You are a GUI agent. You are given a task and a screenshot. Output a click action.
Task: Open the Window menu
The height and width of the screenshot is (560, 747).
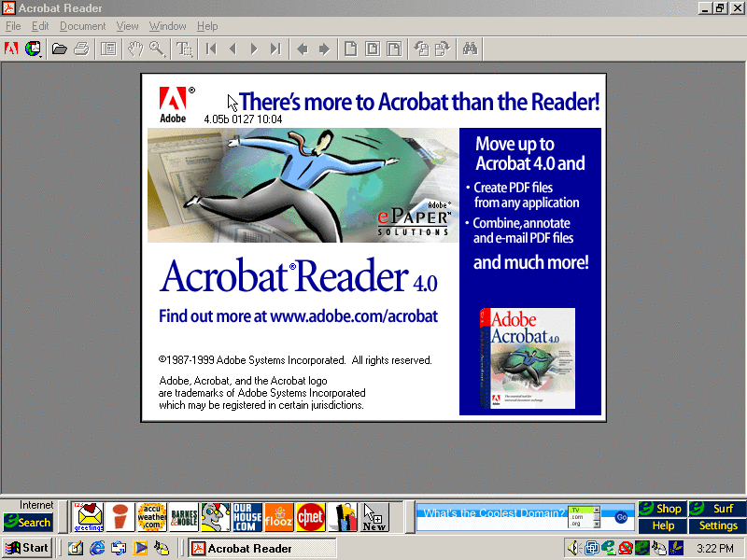pos(167,26)
